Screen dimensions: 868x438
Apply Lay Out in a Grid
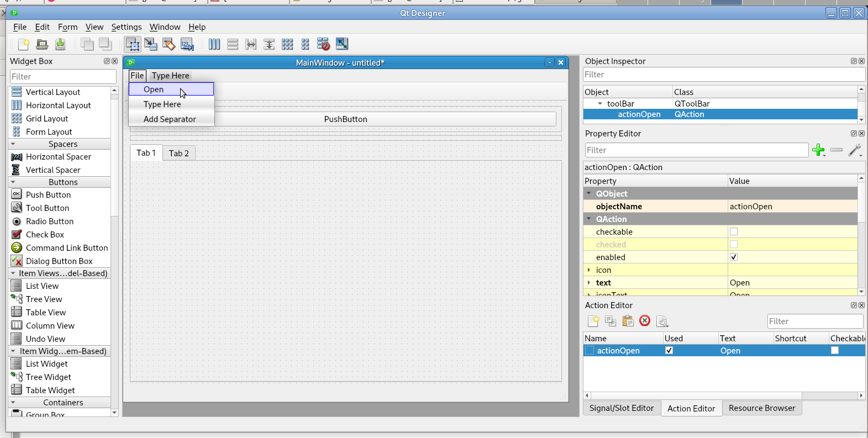tap(287, 44)
